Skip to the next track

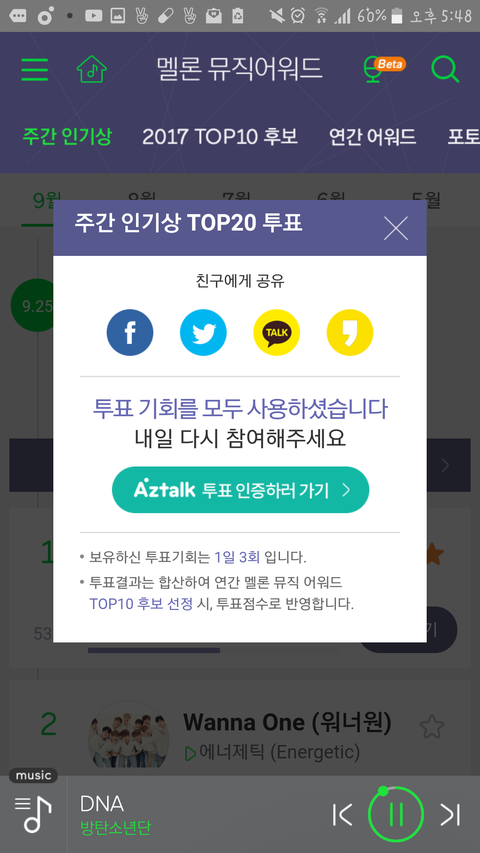[x=451, y=814]
